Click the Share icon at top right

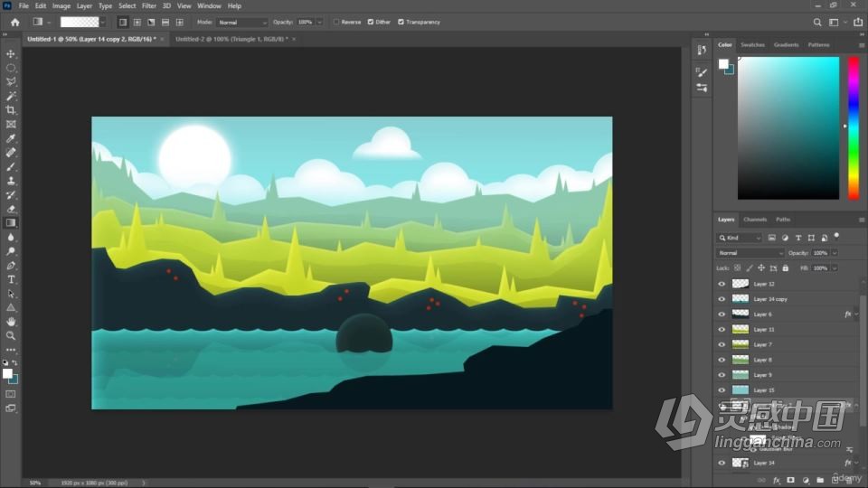pyautogui.click(x=858, y=22)
